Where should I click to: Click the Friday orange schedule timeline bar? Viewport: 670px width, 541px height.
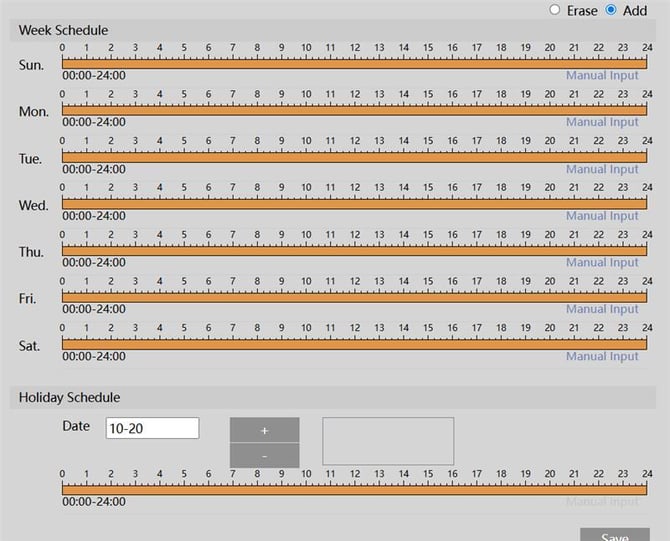[355, 297]
